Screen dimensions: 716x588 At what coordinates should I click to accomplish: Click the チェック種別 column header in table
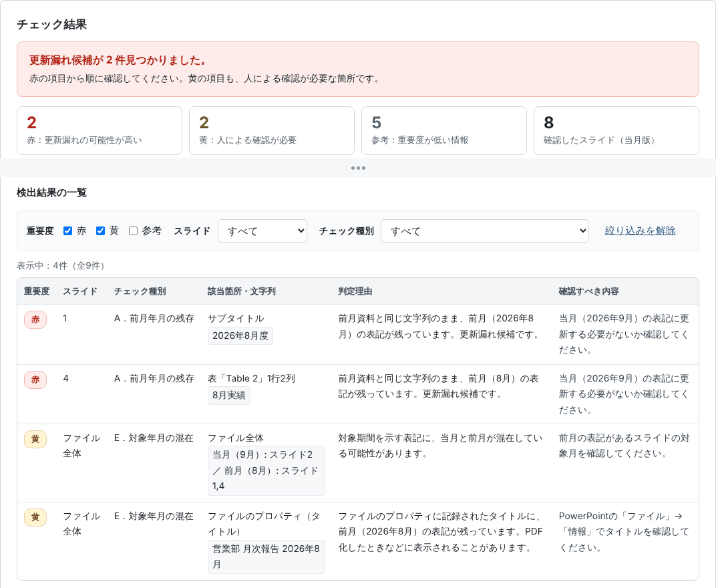click(x=140, y=291)
